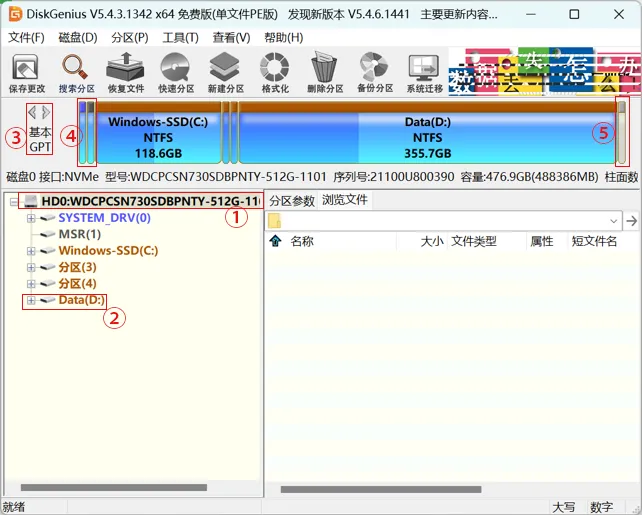642x515 pixels.
Task: Open the 磁盘(D) menu
Action: coord(78,38)
